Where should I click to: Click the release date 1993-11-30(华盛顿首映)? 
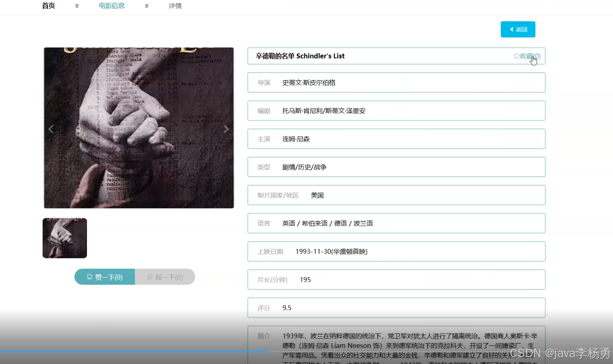332,251
